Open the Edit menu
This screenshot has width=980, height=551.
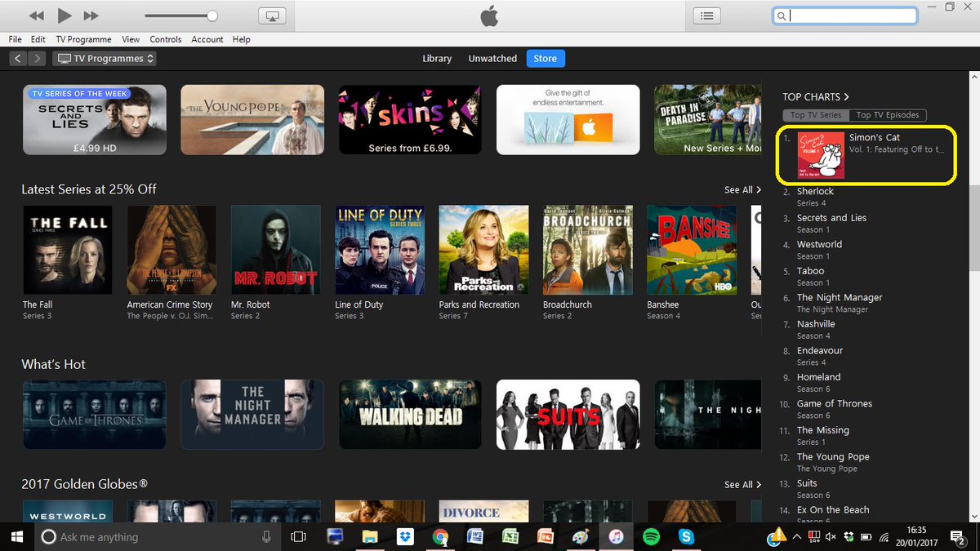pos(38,39)
